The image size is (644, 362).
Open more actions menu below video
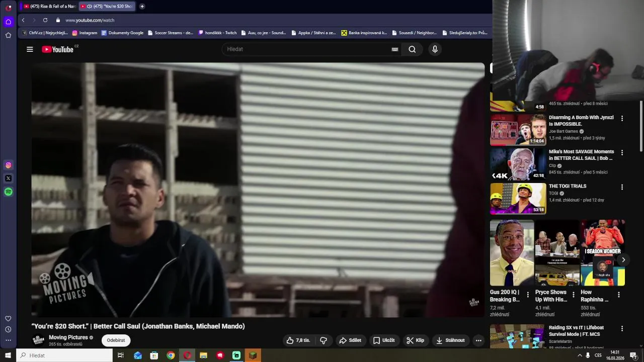point(478,340)
